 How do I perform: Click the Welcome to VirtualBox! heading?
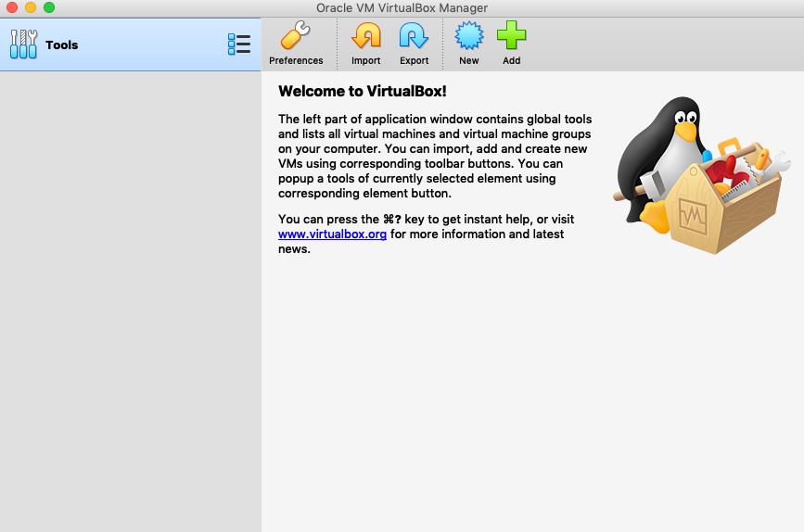tap(362, 91)
